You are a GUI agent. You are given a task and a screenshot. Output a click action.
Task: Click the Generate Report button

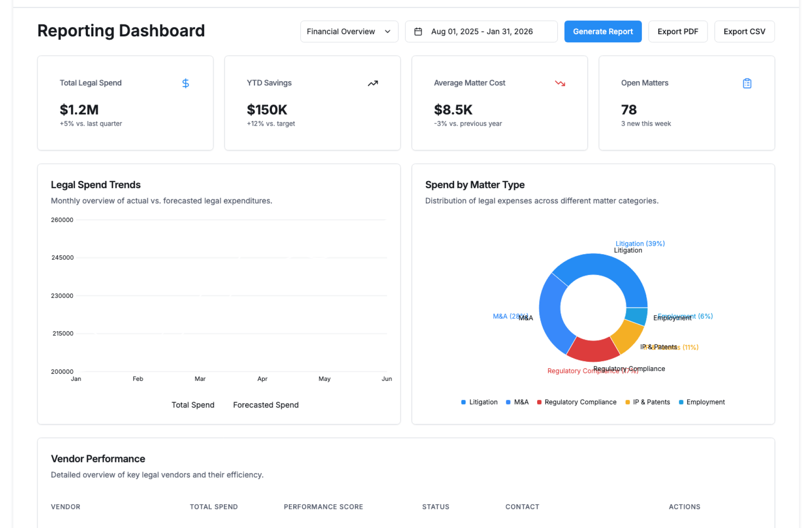tap(603, 32)
